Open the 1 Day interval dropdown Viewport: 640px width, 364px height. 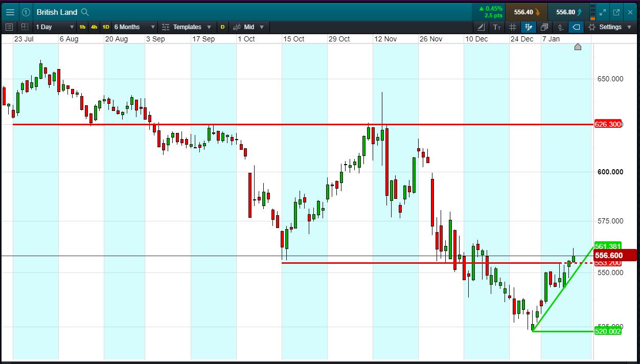[55, 27]
